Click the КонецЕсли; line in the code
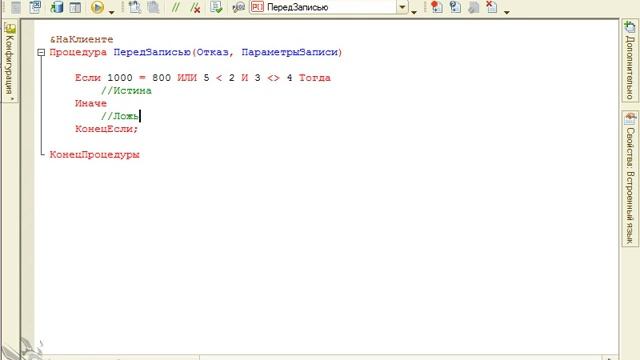This screenshot has width=640, height=360. (x=107, y=129)
